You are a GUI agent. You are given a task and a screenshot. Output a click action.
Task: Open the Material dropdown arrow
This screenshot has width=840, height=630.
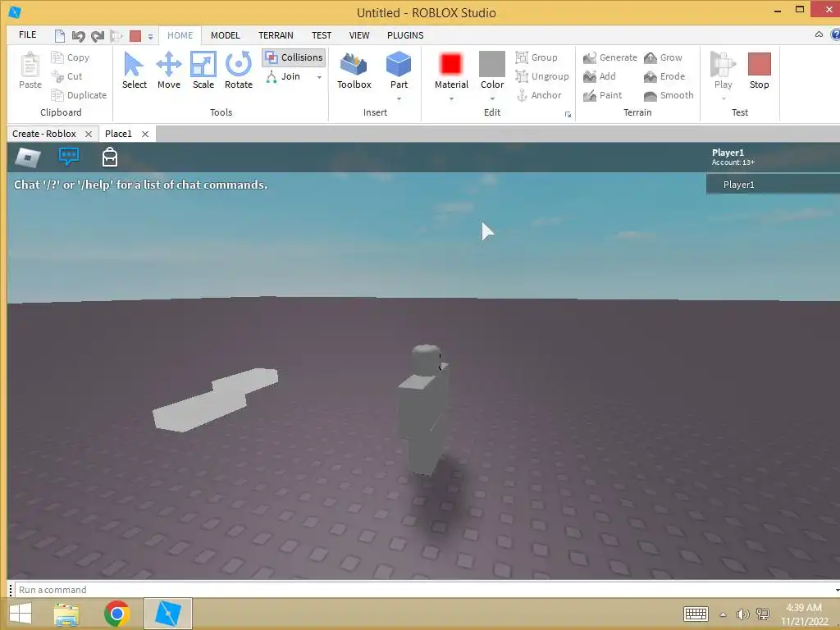451,99
